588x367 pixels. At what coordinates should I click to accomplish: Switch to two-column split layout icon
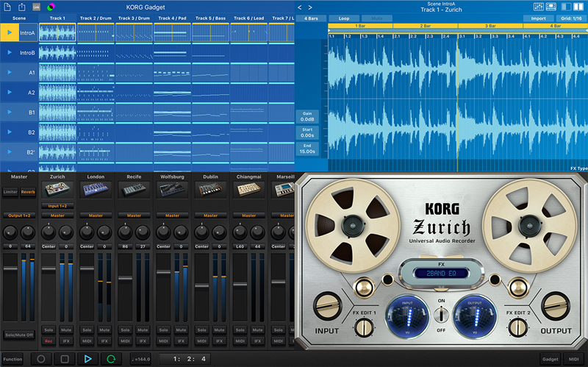577,7
